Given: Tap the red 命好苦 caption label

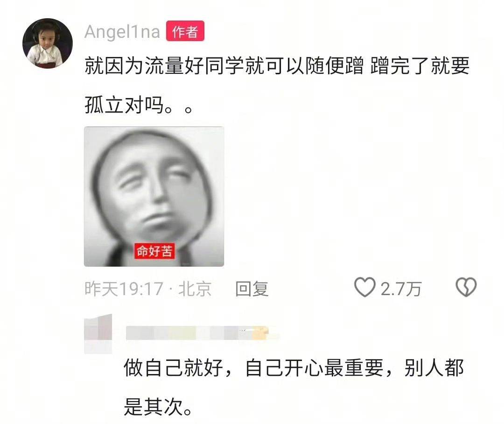Looking at the screenshot, I should coord(154,251).
